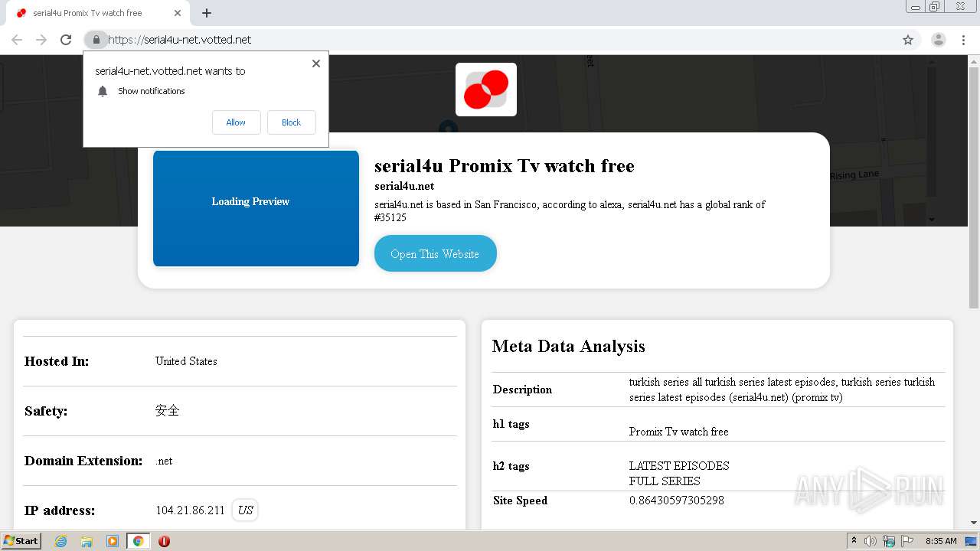Open File Explorer folder from taskbar
The width and height of the screenshot is (980, 551).
(87, 541)
